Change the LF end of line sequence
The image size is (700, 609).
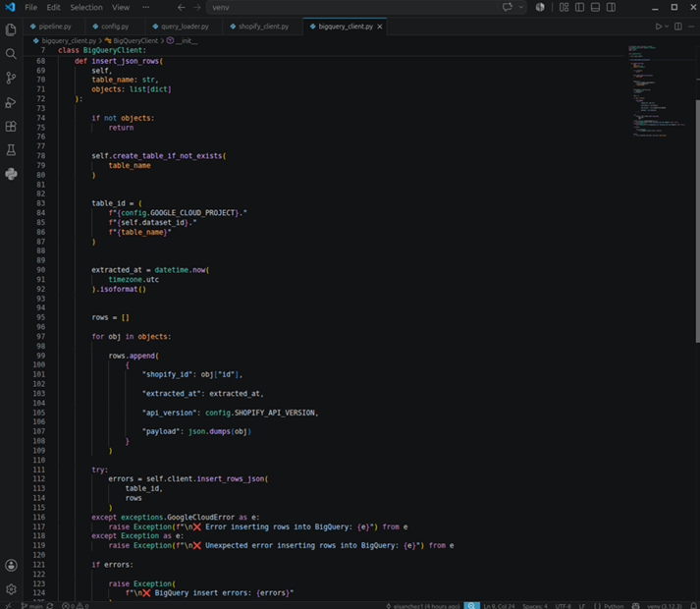click(582, 606)
